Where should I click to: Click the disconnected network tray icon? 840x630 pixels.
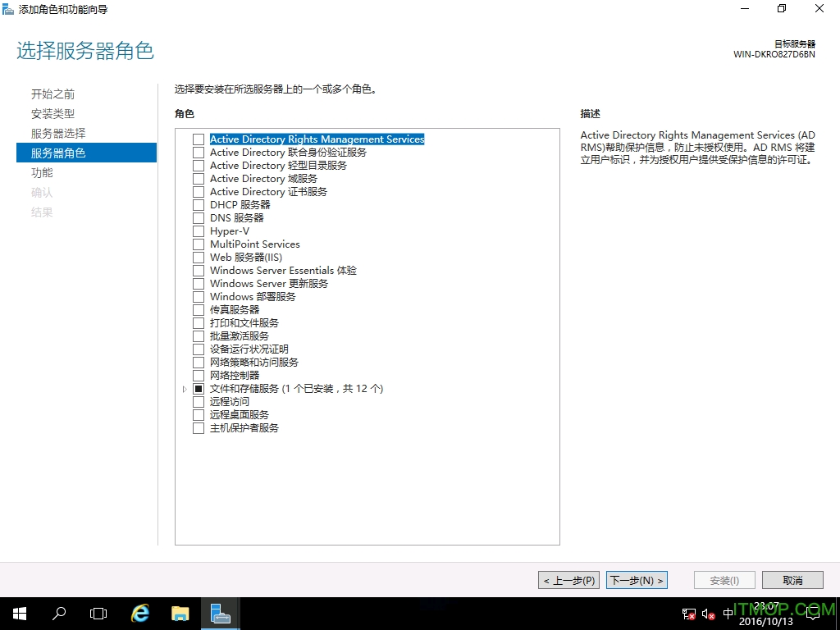(x=688, y=613)
